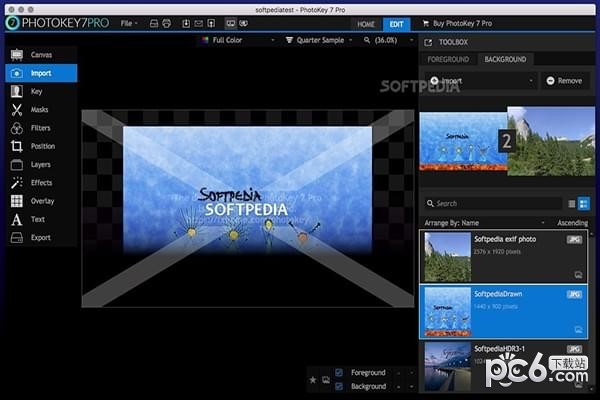Toggle the Foreground layer checkbox
This screenshot has width=600, height=400.
(339, 372)
